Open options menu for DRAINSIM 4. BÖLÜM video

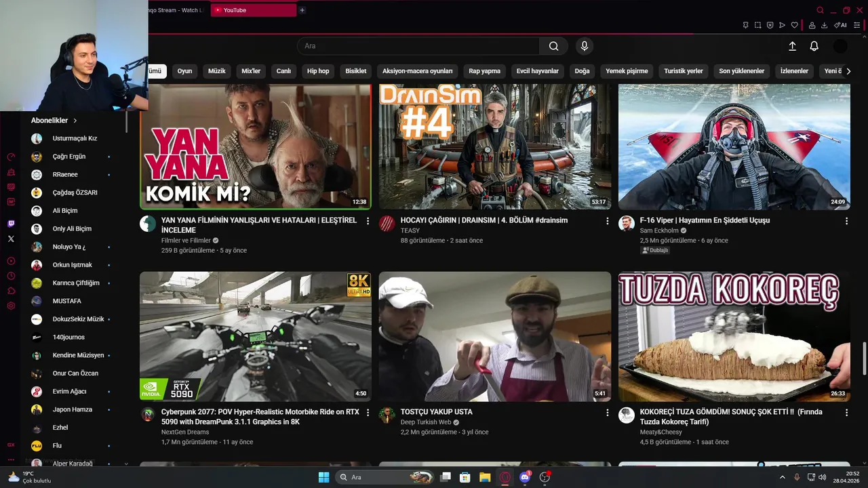[x=608, y=221]
